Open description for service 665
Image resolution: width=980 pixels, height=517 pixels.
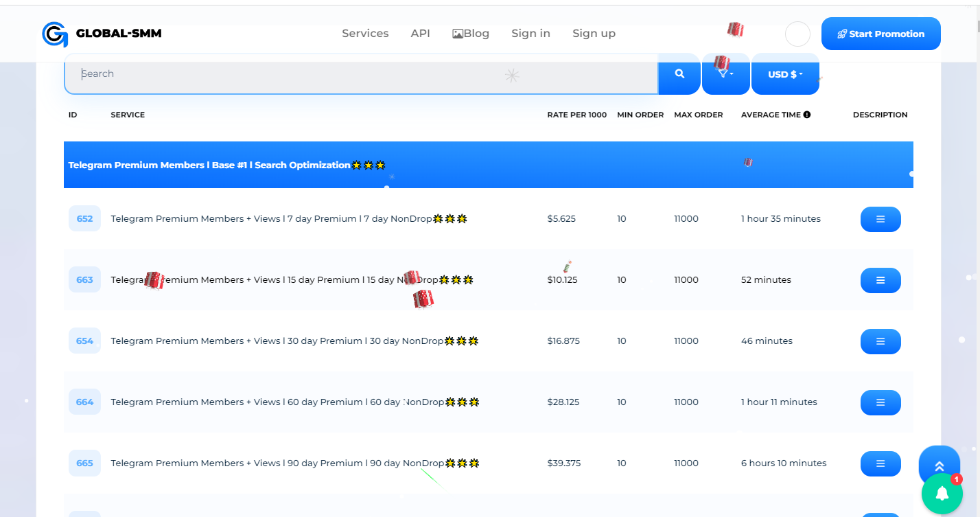[880, 463]
